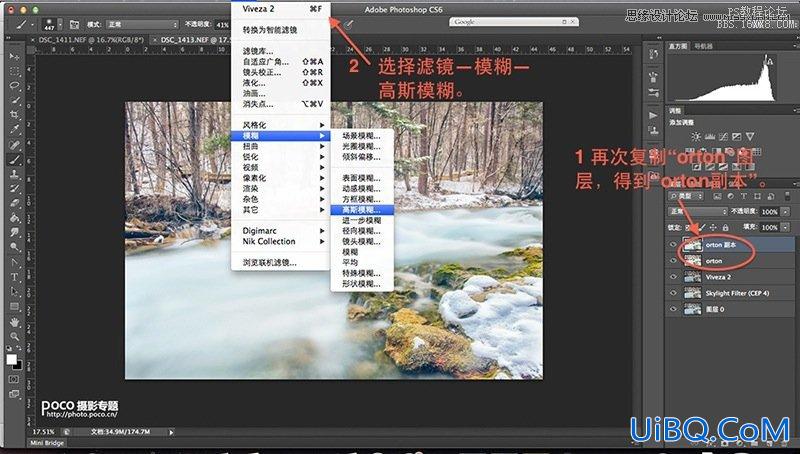
Task: Add a Levels adjustment
Action: [x=710, y=137]
